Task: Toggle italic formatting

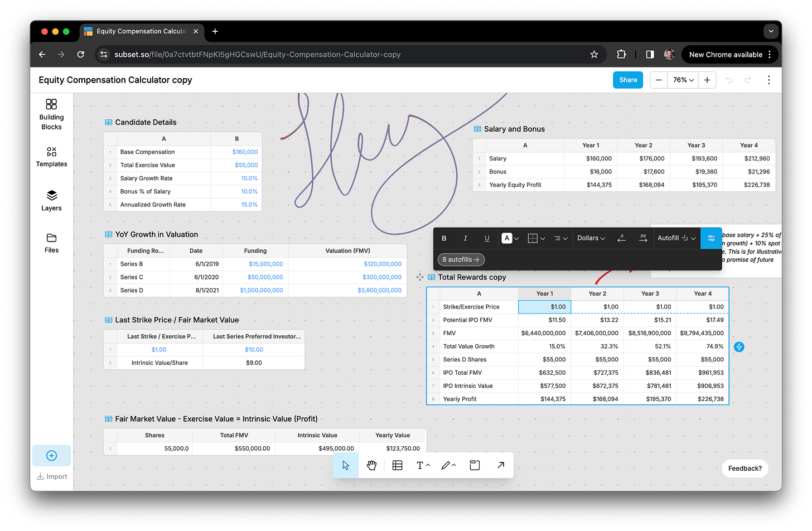Action: [x=466, y=238]
